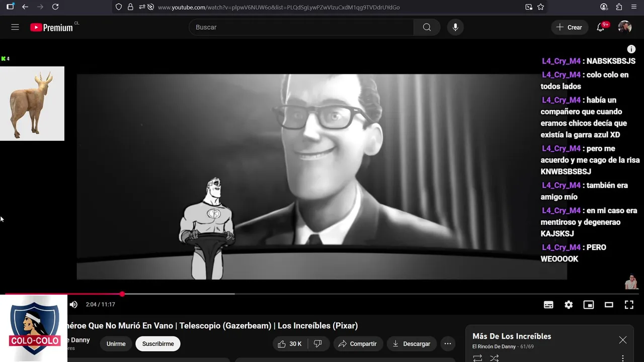Go forward in browser history
Image resolution: width=644 pixels, height=362 pixels.
(x=40, y=7)
